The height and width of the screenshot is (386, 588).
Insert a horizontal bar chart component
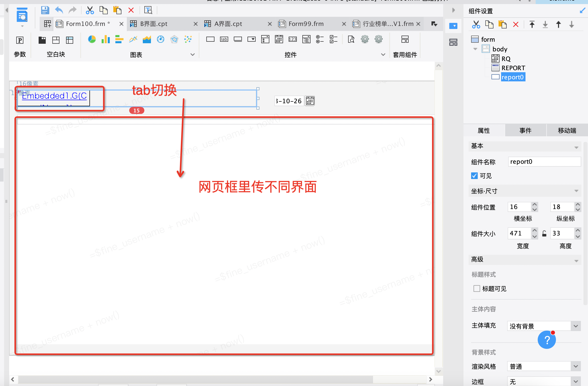[x=119, y=39]
